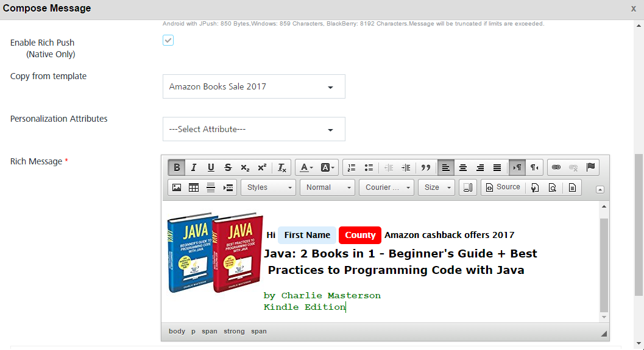Apply Subscript formatting
This screenshot has width=644, height=350.
tap(245, 167)
